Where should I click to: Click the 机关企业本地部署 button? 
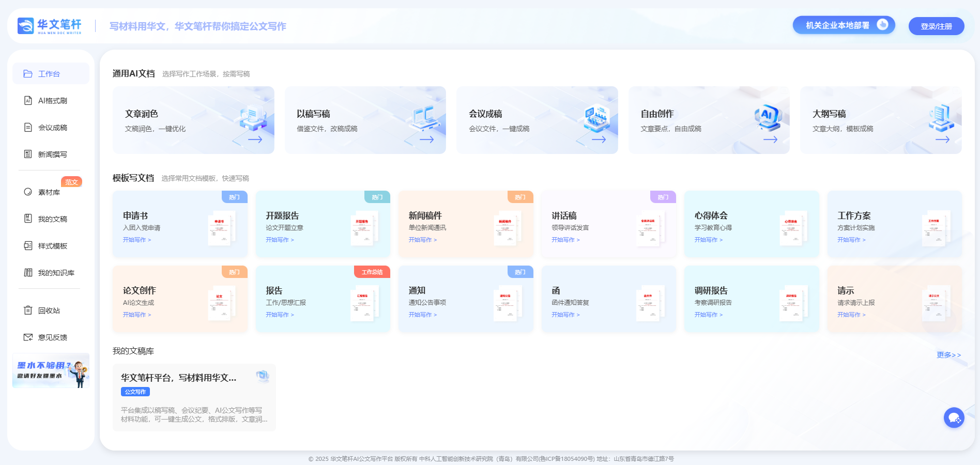point(843,24)
